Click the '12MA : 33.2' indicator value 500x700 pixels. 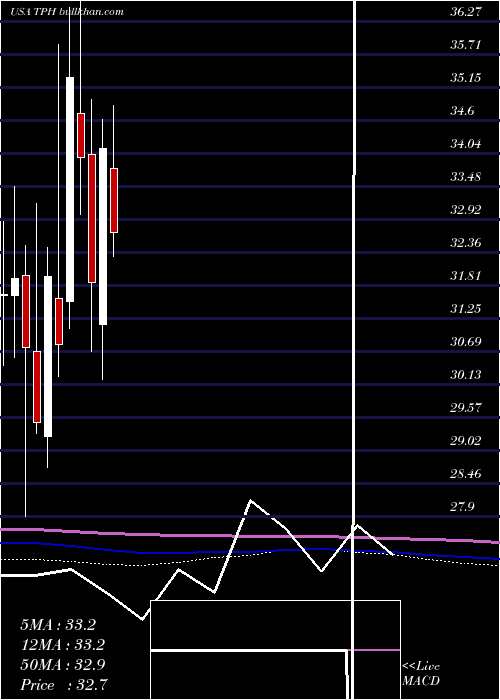62,645
